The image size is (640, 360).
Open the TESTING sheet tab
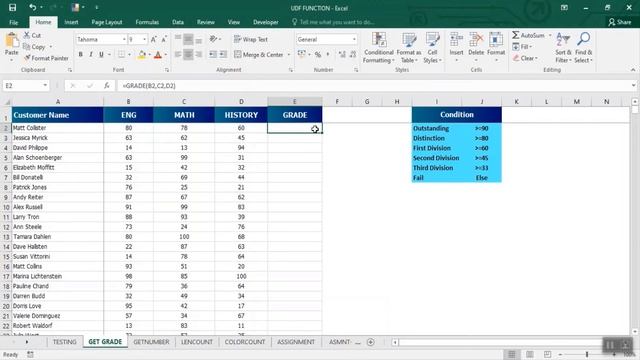click(x=64, y=342)
